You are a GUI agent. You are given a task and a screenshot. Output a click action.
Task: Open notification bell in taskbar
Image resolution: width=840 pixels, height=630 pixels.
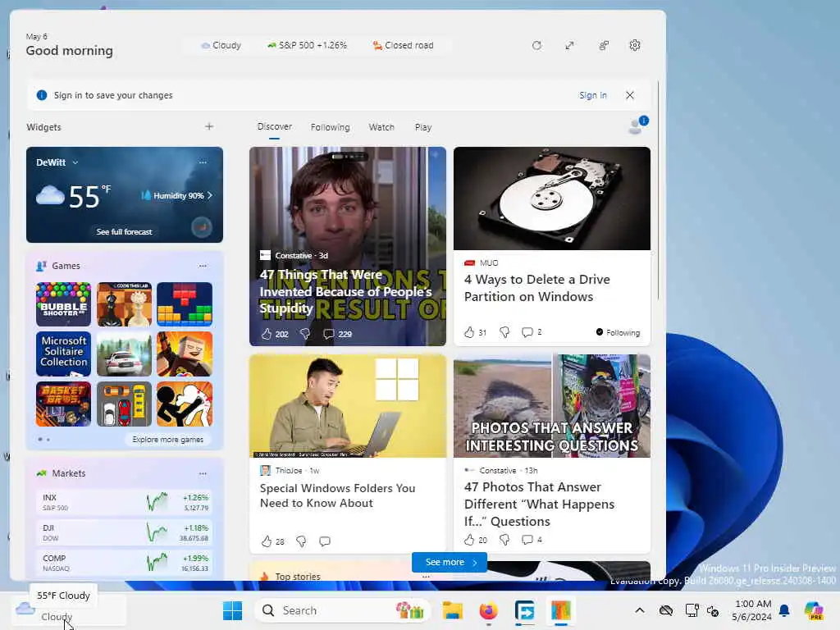pyautogui.click(x=784, y=610)
